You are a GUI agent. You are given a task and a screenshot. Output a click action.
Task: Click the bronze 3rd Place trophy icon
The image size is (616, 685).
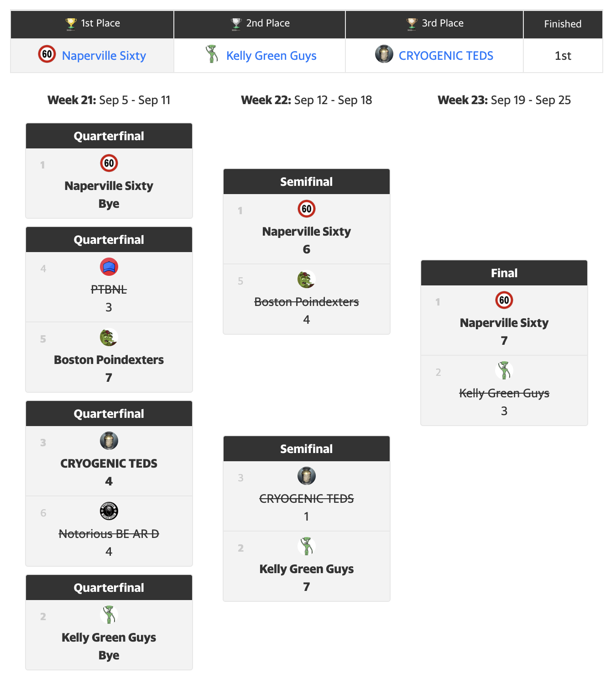click(412, 24)
